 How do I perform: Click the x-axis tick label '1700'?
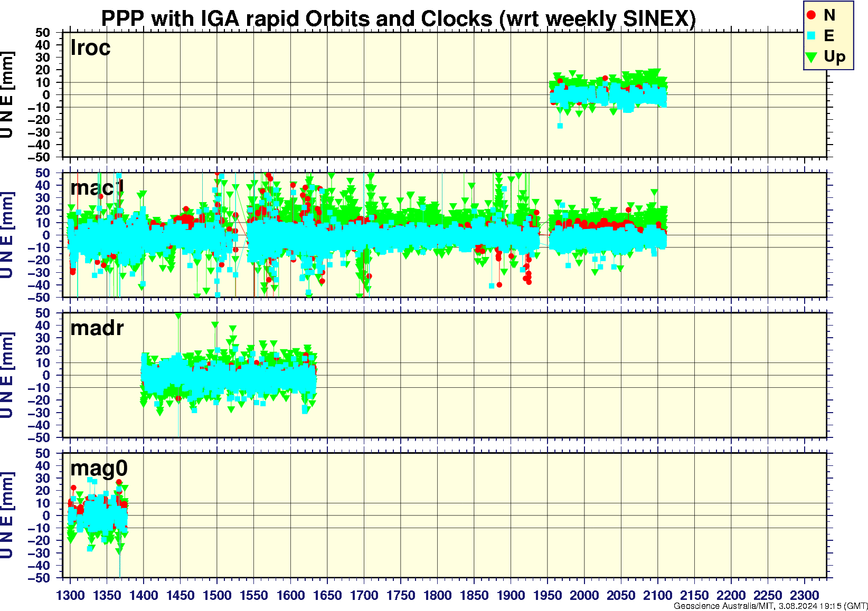(x=364, y=595)
